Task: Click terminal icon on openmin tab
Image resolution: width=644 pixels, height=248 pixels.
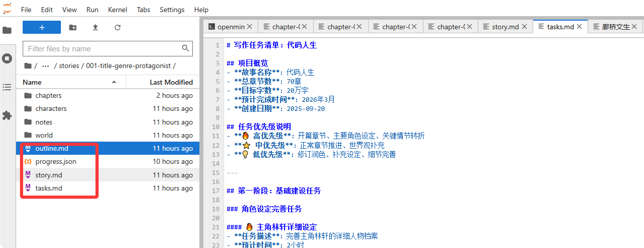Action: pyautogui.click(x=212, y=27)
